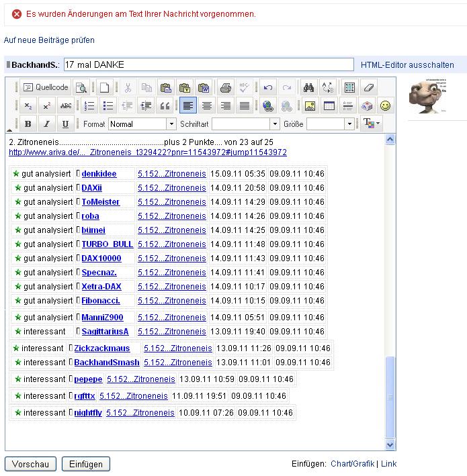Click the editor vertical scrollbar thumb
This screenshot has width=467, height=476.
click(x=390, y=397)
